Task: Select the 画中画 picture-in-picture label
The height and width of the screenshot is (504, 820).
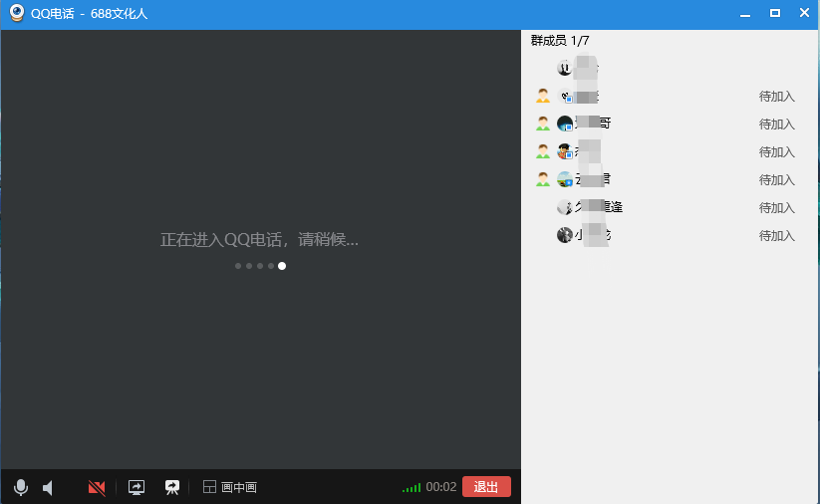Action: pyautogui.click(x=239, y=488)
